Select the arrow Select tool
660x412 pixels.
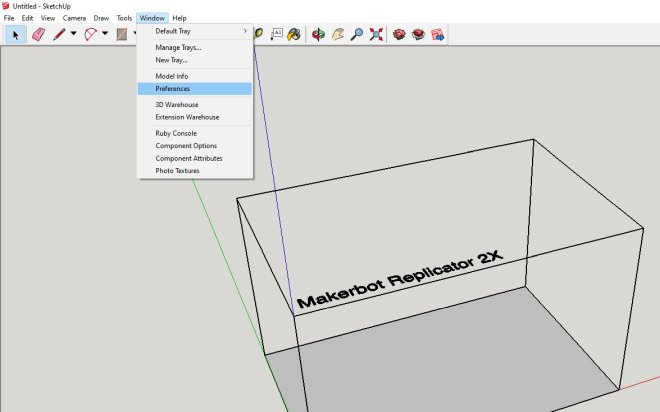pyautogui.click(x=16, y=35)
